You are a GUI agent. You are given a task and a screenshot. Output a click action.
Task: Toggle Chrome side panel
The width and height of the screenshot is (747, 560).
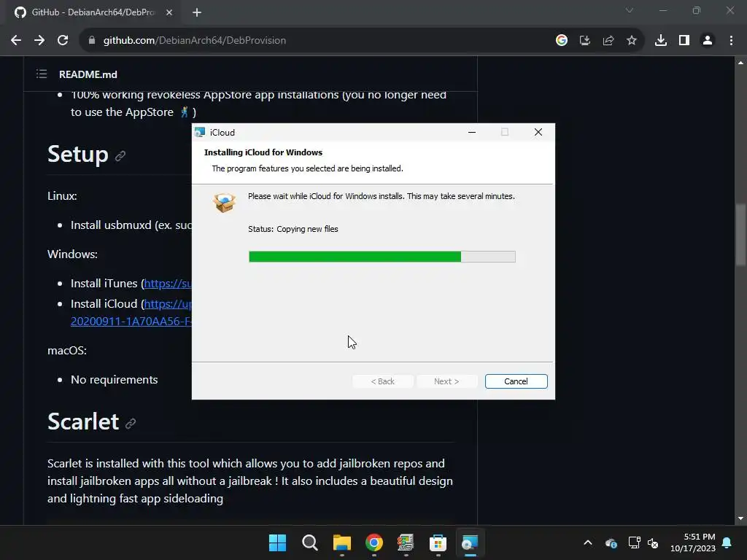[684, 41]
